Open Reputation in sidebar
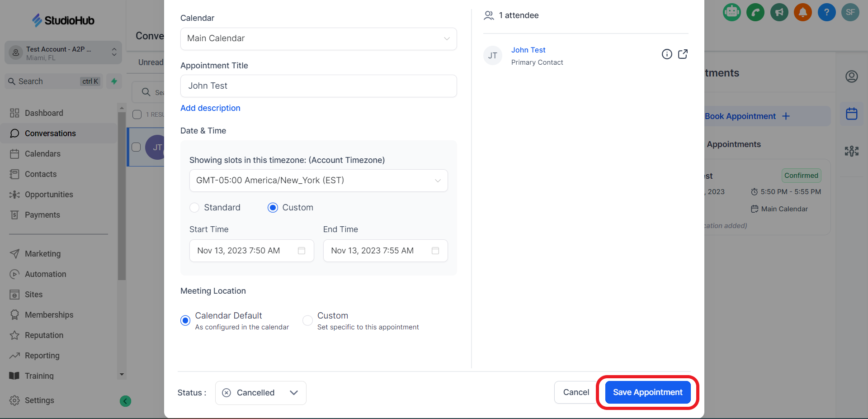This screenshot has height=419, width=868. pos(44,335)
